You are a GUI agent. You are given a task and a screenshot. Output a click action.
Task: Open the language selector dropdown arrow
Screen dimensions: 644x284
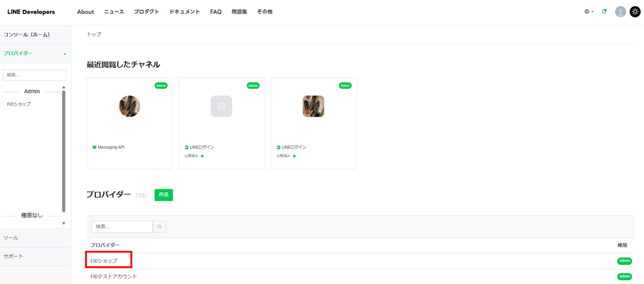(593, 12)
